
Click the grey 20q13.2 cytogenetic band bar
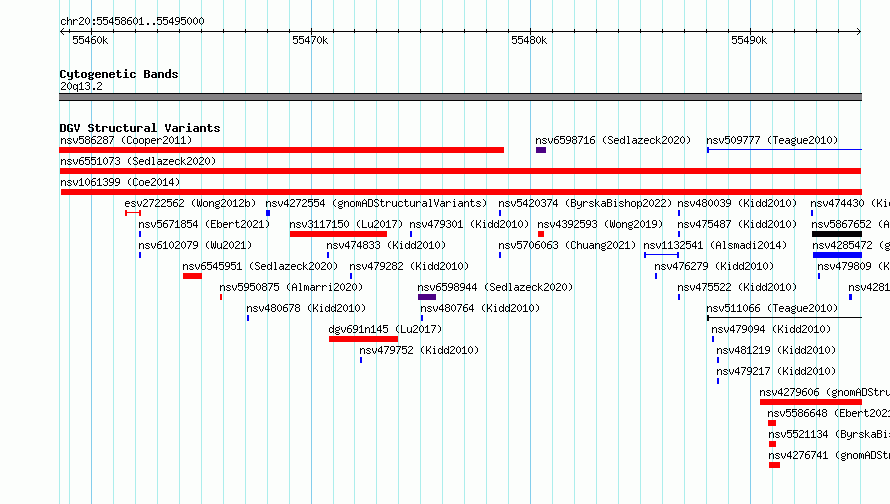(460, 97)
